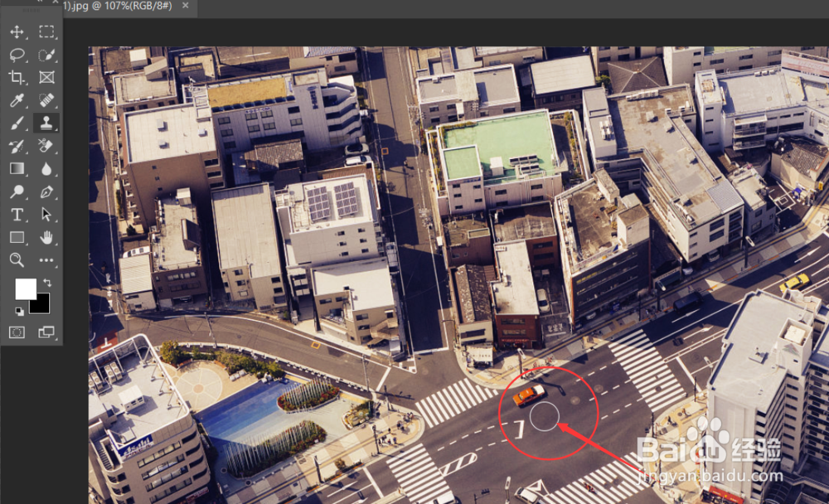
Task: Select the Brush tool
Action: pyautogui.click(x=17, y=124)
